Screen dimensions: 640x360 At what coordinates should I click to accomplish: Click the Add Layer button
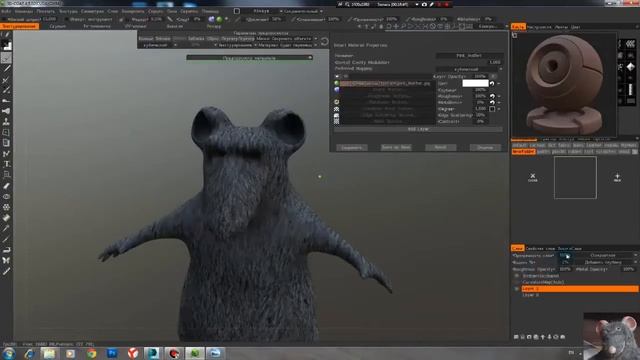pyautogui.click(x=418, y=129)
